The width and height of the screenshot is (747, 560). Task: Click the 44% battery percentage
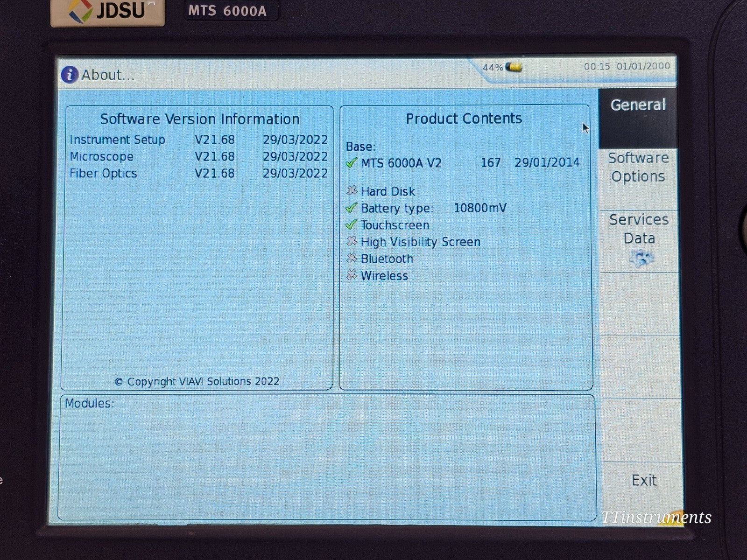493,68
